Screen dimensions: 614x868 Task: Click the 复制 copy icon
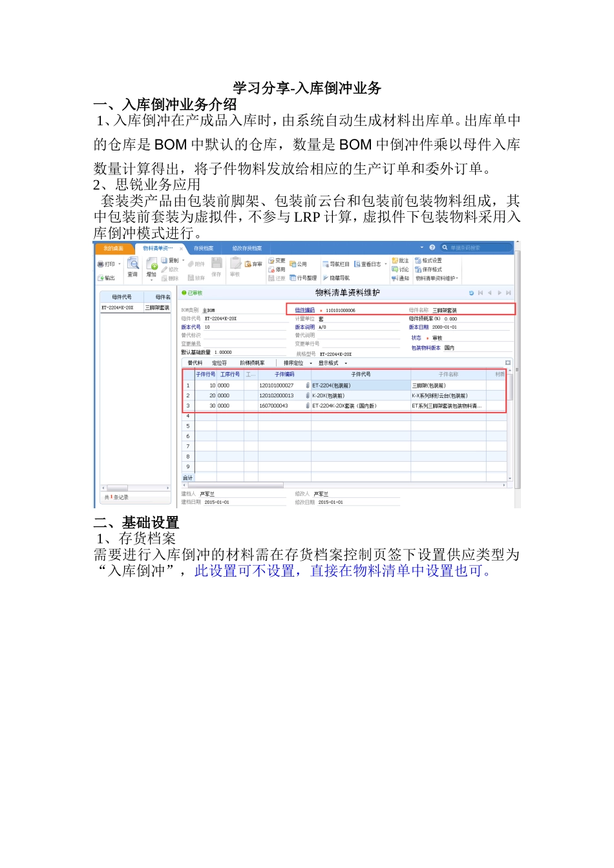click(164, 260)
